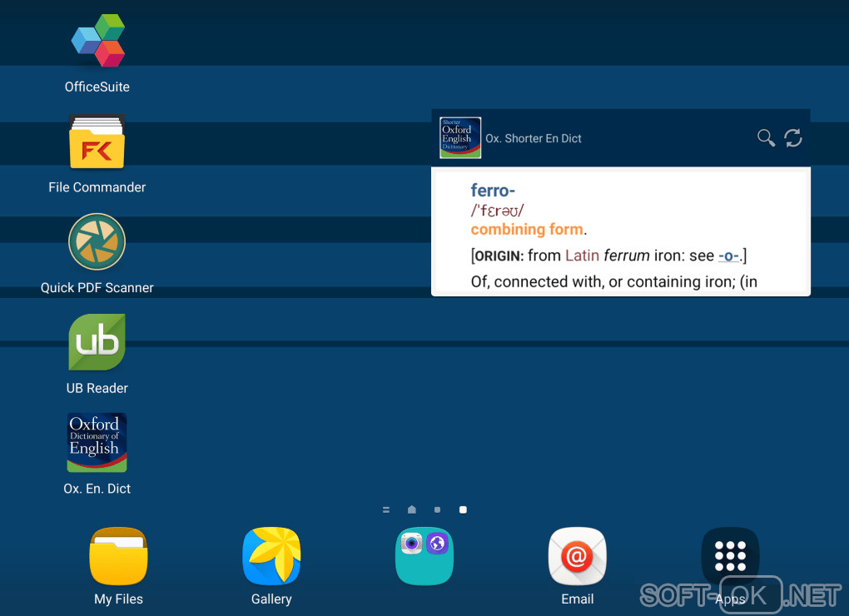Image resolution: width=849 pixels, height=616 pixels.
Task: Tap the search magnifier in dictionary widget
Action: [766, 138]
